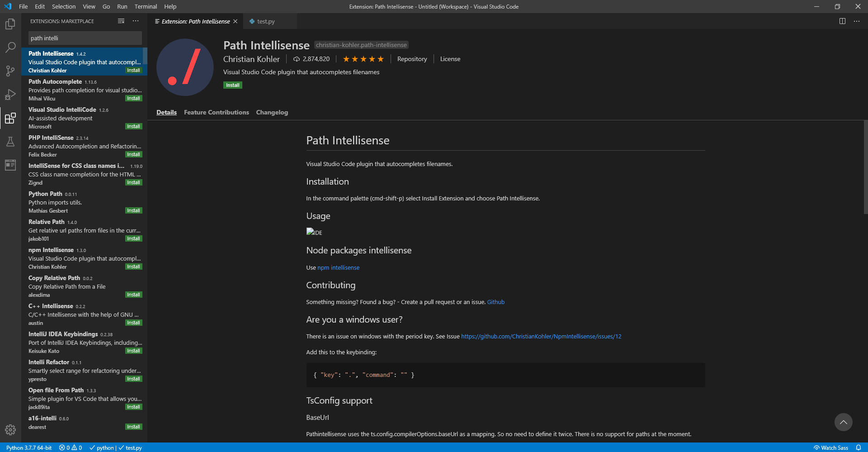Open the Selection menu

[x=64, y=6]
